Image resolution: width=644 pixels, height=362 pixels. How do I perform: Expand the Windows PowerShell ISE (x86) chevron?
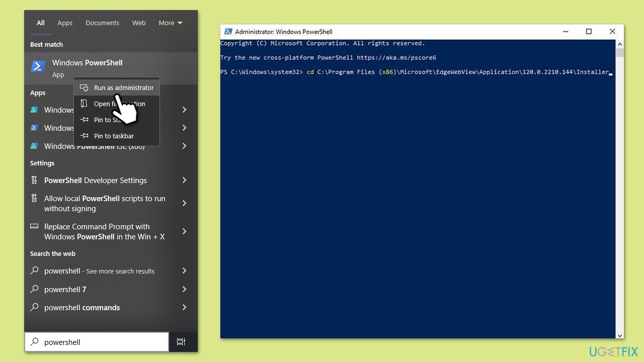tap(184, 146)
